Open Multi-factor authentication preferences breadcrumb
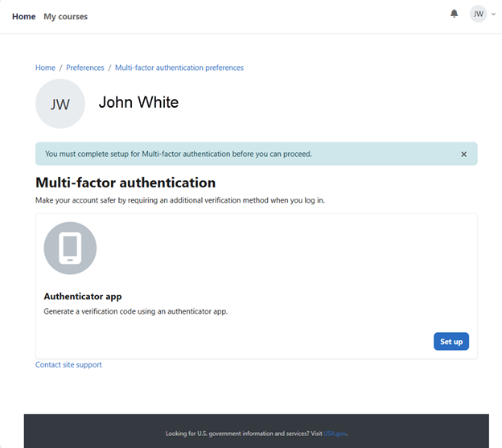The height and width of the screenshot is (448, 502). tap(179, 68)
